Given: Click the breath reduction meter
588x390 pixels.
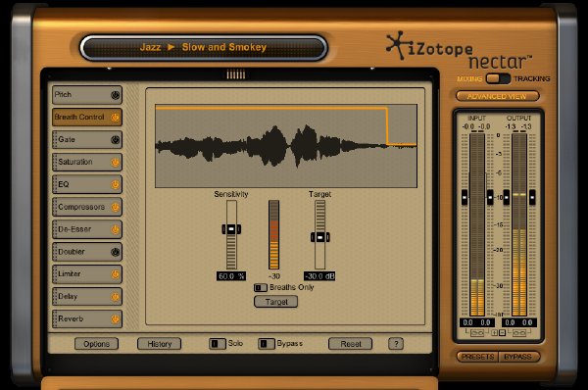Looking at the screenshot, I should point(273,235).
